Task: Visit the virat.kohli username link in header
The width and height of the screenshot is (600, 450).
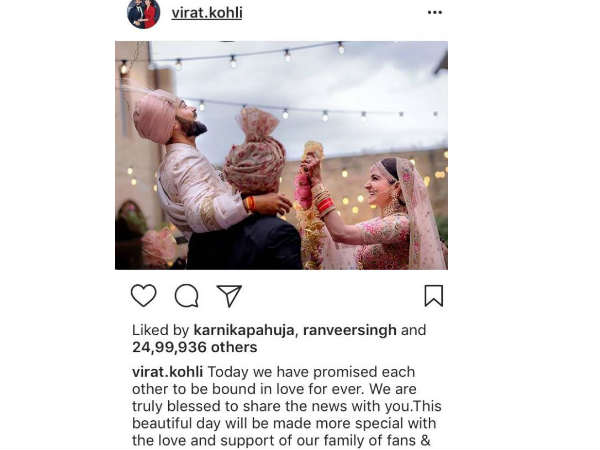Action: tap(207, 13)
